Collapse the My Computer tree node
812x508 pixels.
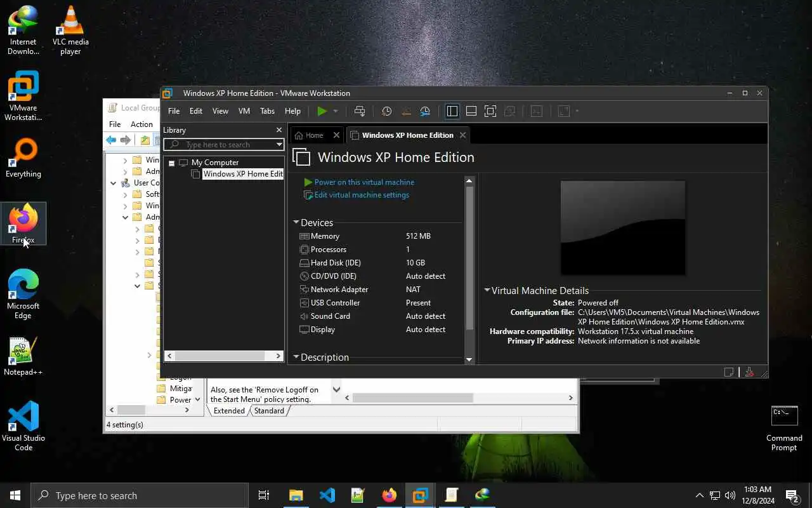[171, 163]
